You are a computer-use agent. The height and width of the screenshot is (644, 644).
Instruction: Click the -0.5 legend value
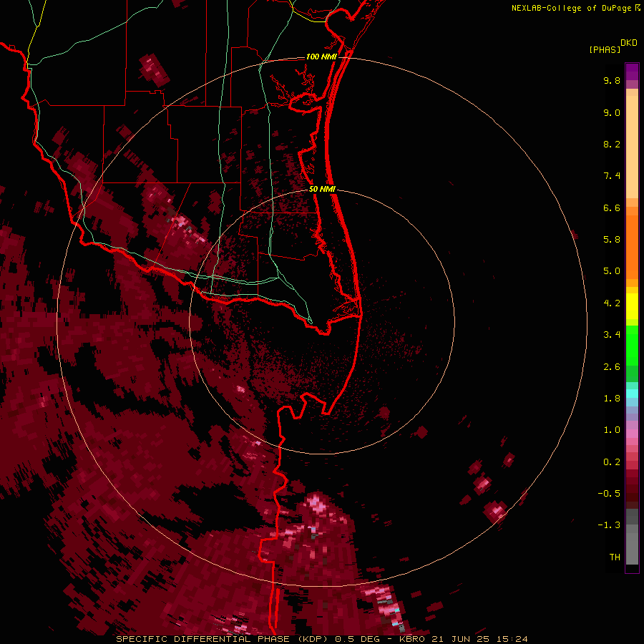609,494
